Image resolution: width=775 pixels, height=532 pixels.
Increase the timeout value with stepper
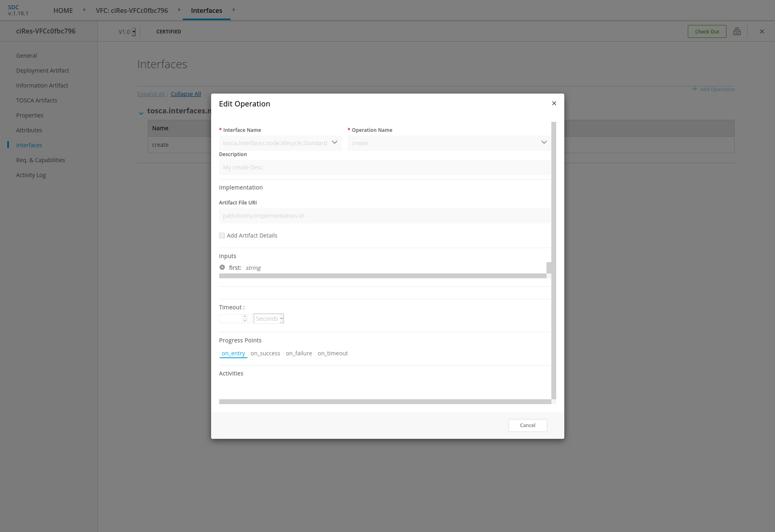tap(245, 317)
